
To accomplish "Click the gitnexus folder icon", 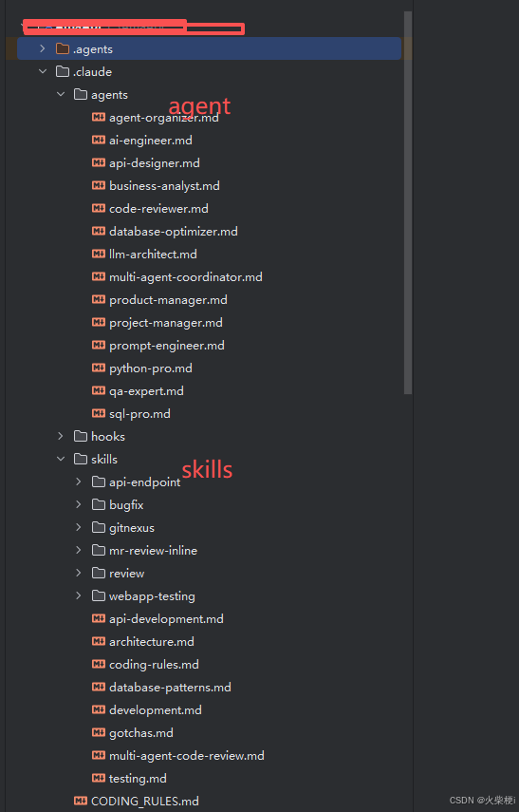I will pos(99,527).
